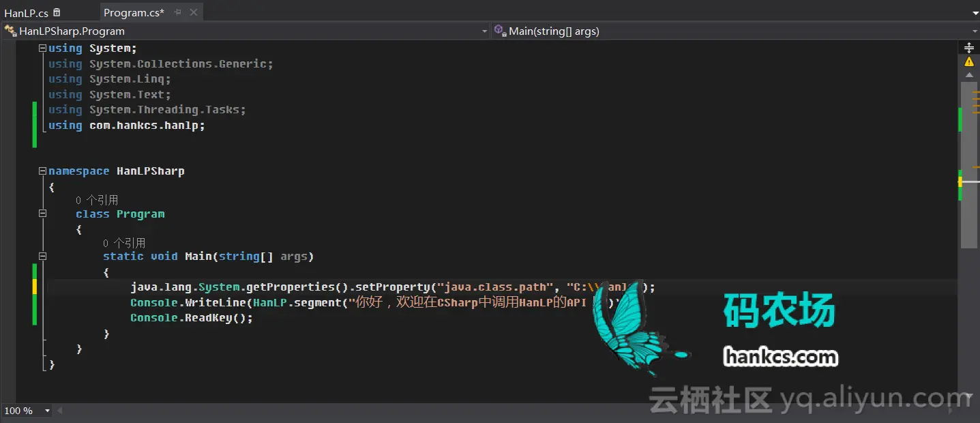Click the split editor icon above scrollbar
The height and width of the screenshot is (423, 980).
[968, 48]
